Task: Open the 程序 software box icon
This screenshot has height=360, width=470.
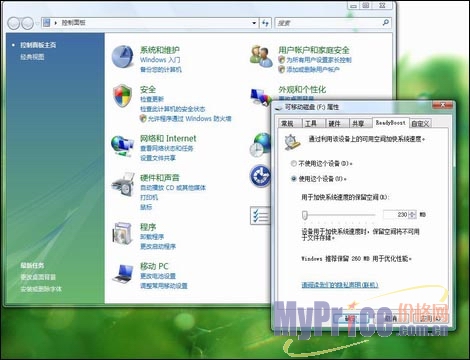Action: click(x=123, y=233)
